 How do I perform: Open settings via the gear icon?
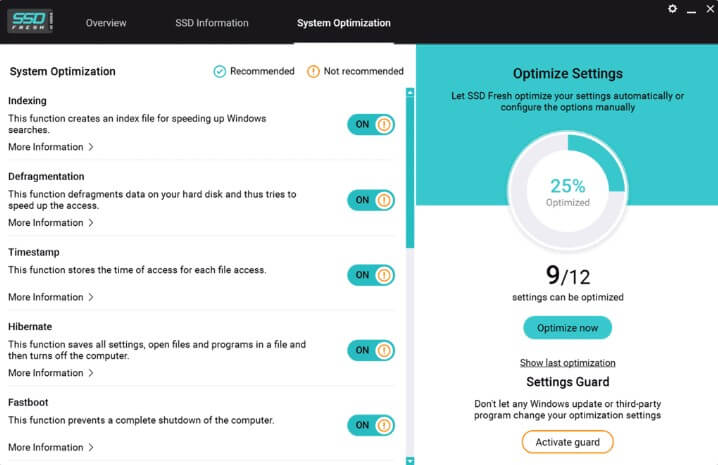coord(672,9)
